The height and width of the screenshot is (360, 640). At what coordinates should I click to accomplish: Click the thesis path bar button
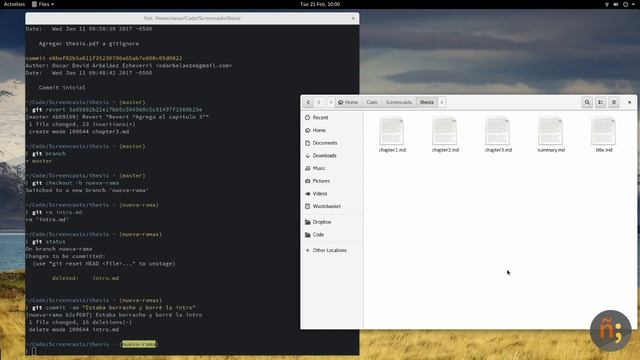427,102
